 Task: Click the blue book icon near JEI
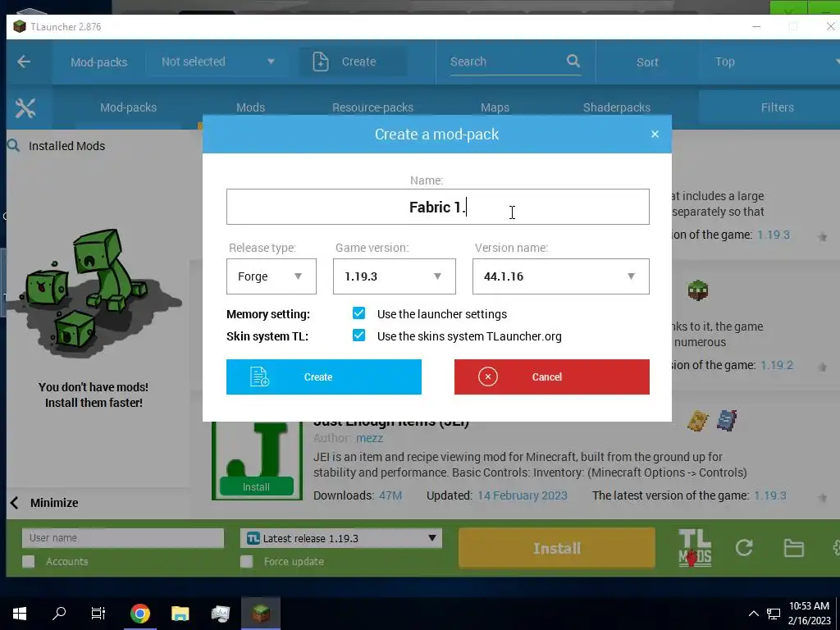[x=727, y=421]
